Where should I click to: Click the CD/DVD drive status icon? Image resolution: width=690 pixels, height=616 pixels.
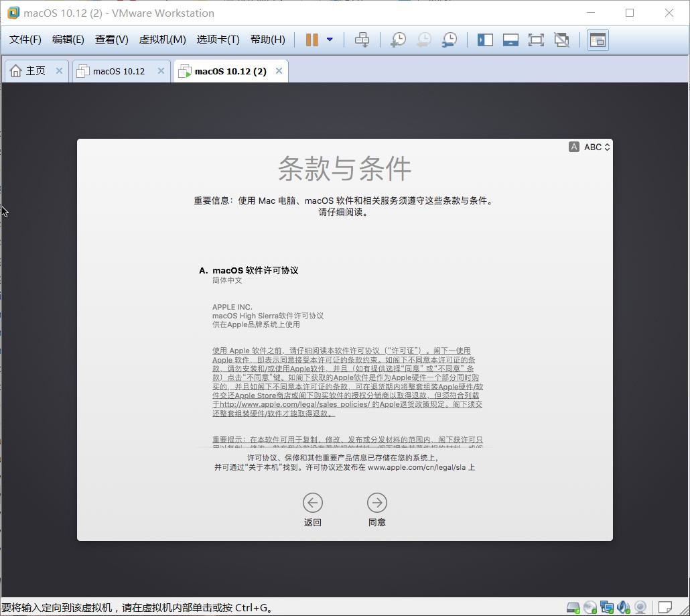click(590, 608)
